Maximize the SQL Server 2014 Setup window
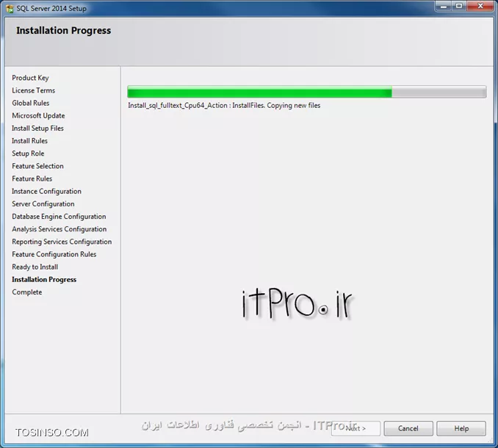This screenshot has width=498, height=448. (459, 6)
